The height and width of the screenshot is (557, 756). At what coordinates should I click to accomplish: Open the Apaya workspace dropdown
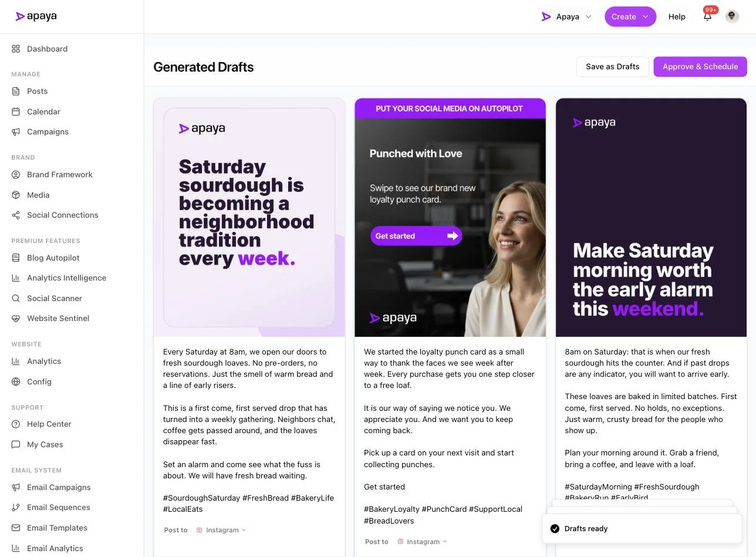(566, 16)
